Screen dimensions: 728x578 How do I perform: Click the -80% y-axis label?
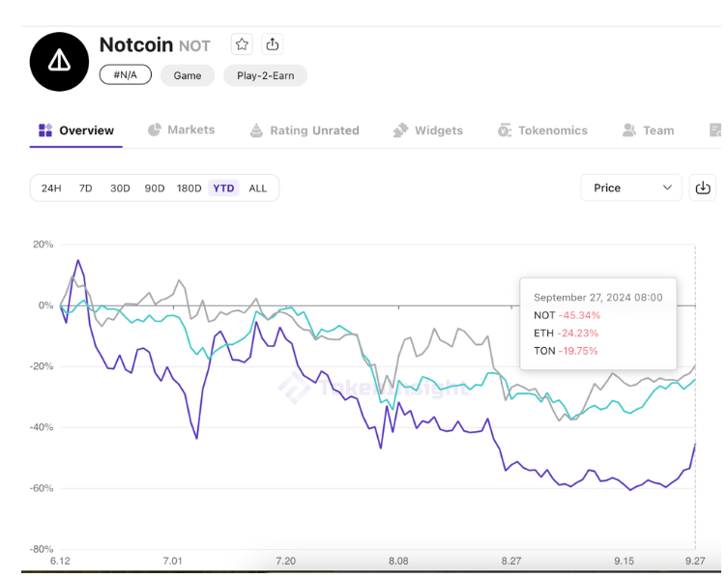coord(42,549)
